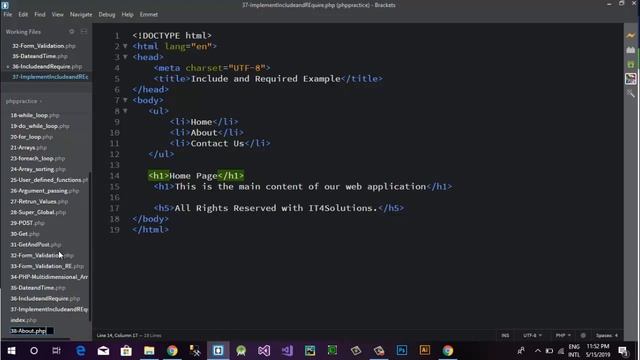
Task: Click the linting status circle in status bar
Action: [x=583, y=336]
